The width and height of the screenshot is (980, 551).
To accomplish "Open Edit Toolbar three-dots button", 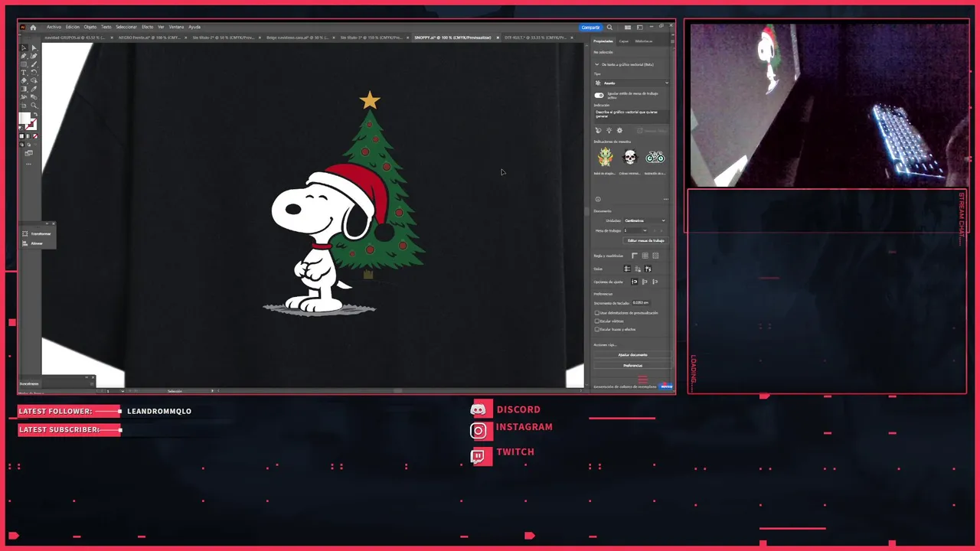I will (28, 164).
